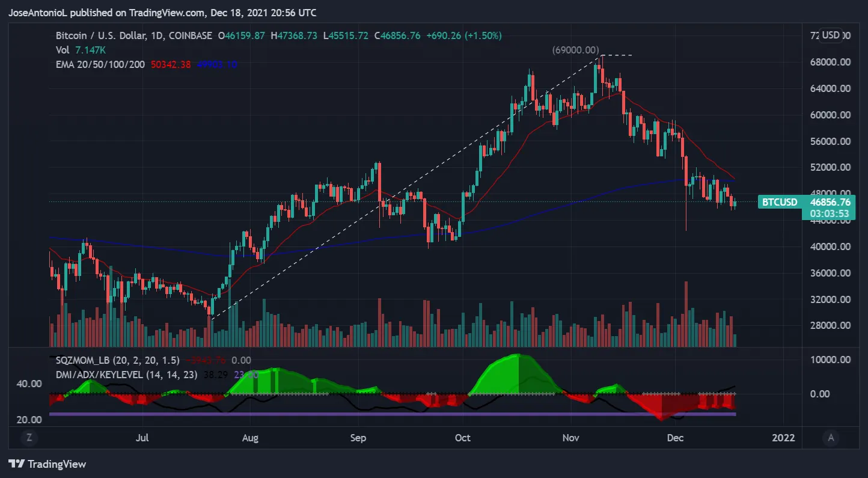Click the 60000.00 price axis label

(830, 115)
